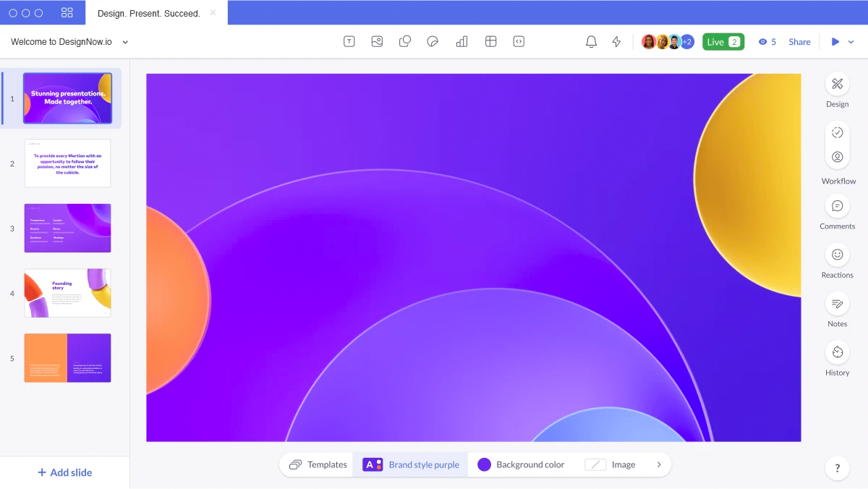The width and height of the screenshot is (868, 489).
Task: Select slide 3 thumbnail
Action: point(67,229)
